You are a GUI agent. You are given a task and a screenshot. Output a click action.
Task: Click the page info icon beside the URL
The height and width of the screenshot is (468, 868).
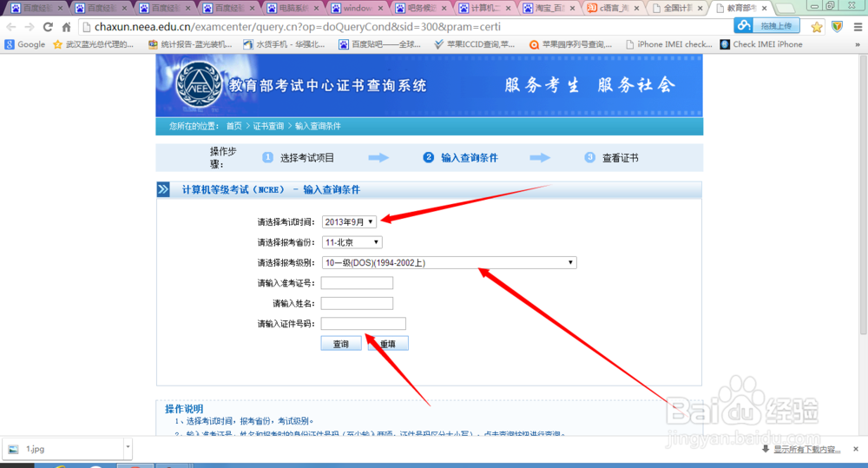click(86, 27)
